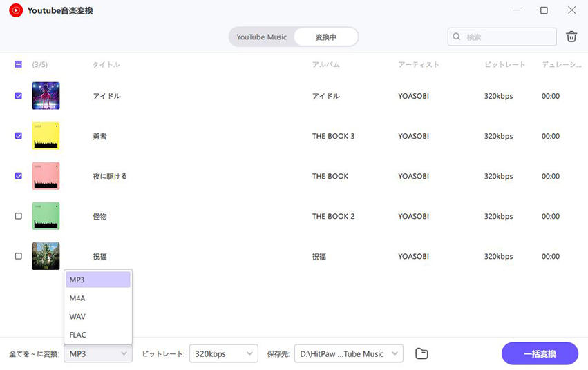Click the 祝福 album cover thumbnail
This screenshot has height=370, width=588.
pyautogui.click(x=46, y=256)
